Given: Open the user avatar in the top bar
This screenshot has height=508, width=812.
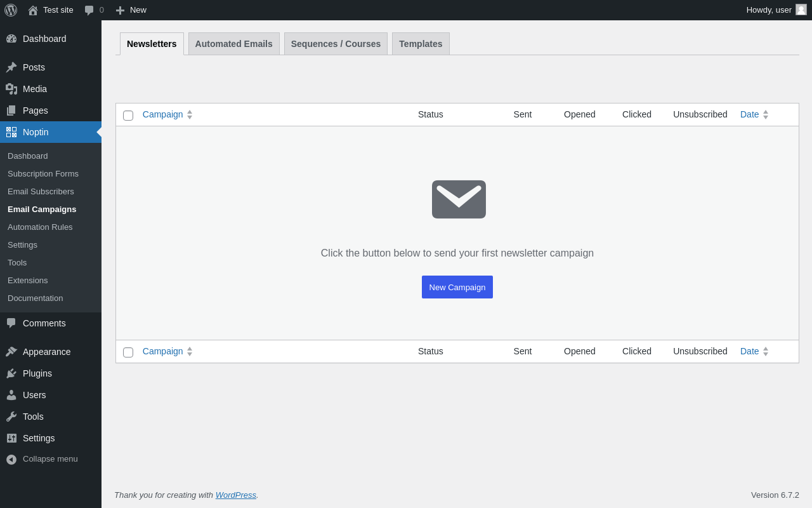Looking at the screenshot, I should coord(801,10).
